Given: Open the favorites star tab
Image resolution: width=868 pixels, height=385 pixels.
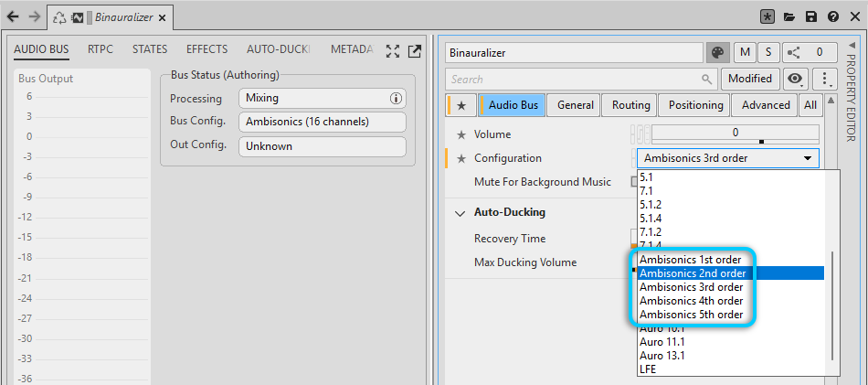Looking at the screenshot, I should tap(461, 105).
